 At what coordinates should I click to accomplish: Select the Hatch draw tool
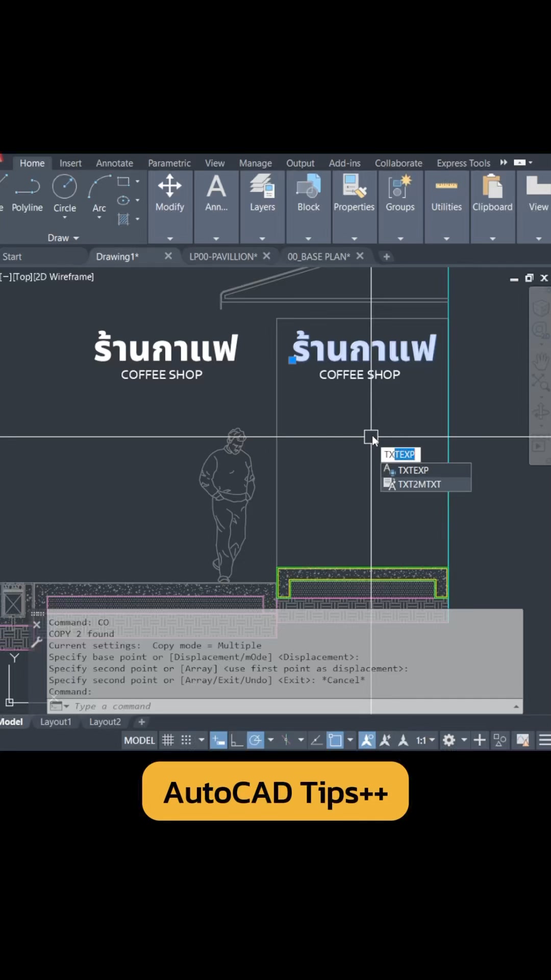(123, 219)
